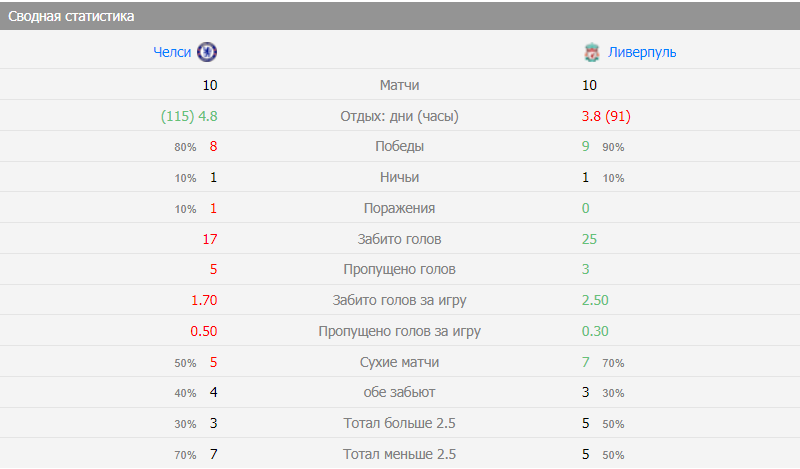Click the Liverpool club crest icon
The width and height of the screenshot is (800, 469).
(592, 52)
